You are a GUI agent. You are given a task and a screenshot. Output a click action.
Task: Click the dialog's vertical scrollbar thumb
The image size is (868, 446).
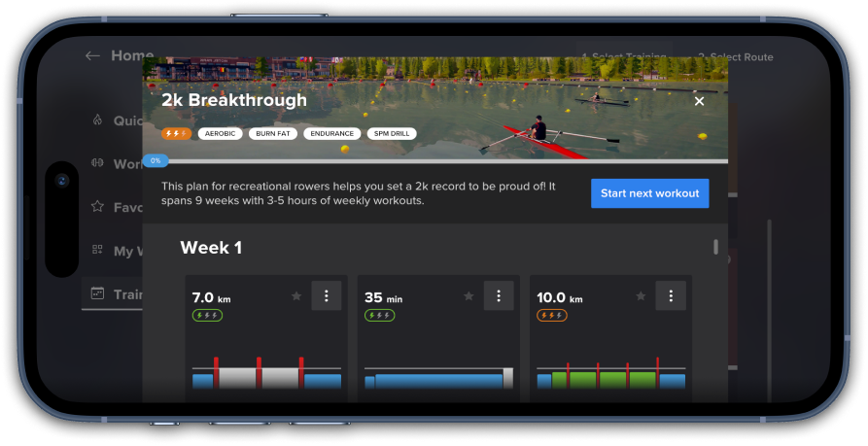tap(715, 248)
